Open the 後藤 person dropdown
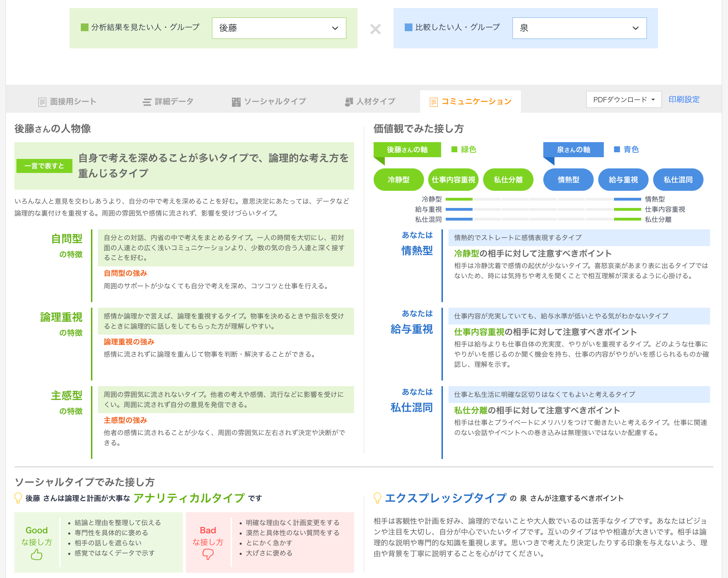This screenshot has width=728, height=578. pos(279,28)
